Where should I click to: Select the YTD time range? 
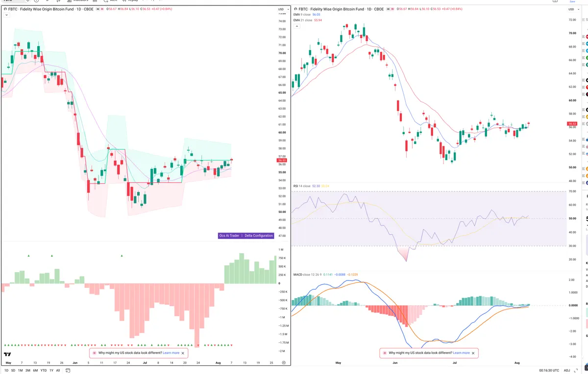tap(44, 370)
